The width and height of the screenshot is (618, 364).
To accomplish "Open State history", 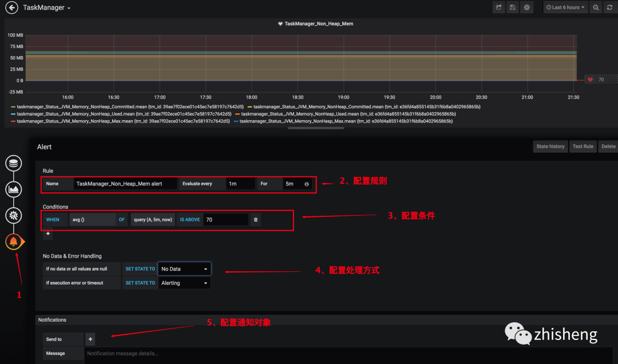I will coord(550,147).
